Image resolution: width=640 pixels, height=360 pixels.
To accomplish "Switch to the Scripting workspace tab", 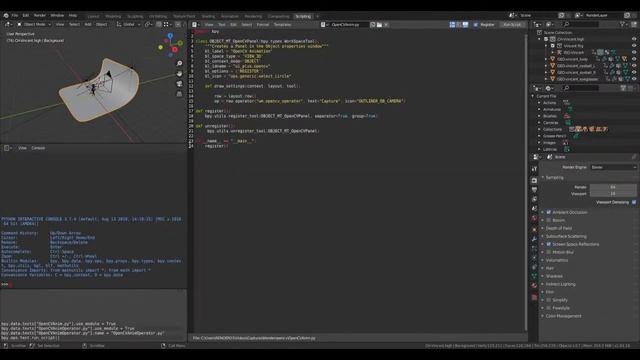I will [303, 16].
